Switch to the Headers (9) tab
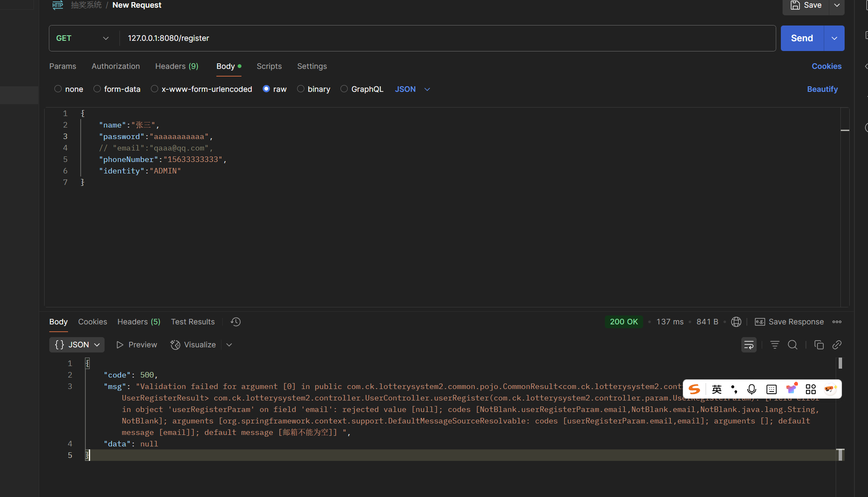 [176, 66]
